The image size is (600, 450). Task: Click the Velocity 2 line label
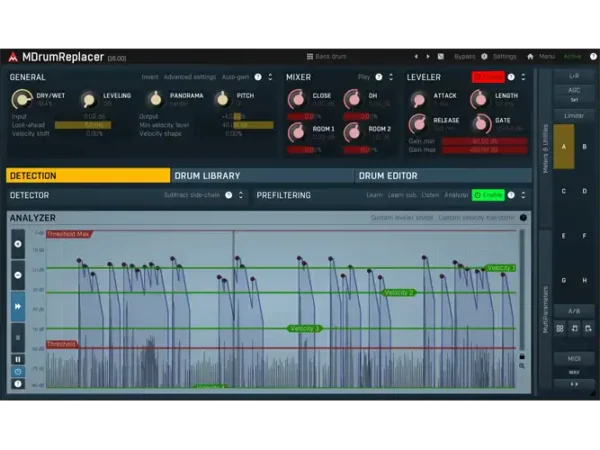click(x=399, y=293)
